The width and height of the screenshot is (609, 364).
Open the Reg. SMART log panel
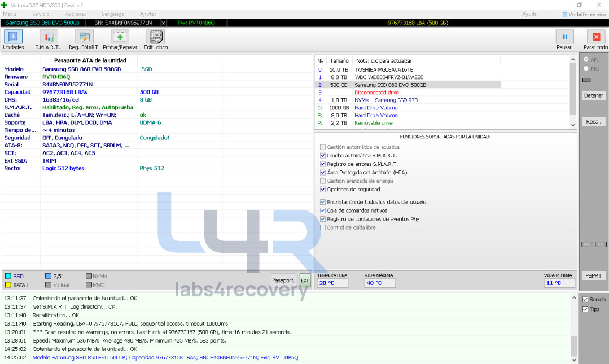coord(83,40)
